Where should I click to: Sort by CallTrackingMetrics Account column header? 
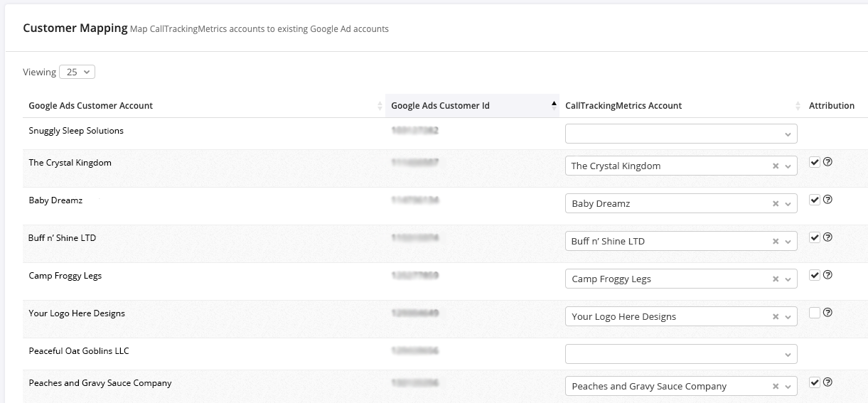623,106
